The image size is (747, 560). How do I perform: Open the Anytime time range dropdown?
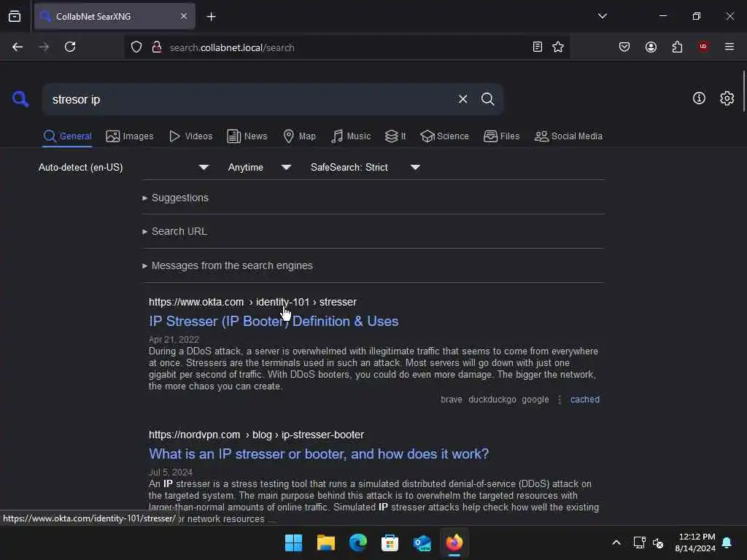pyautogui.click(x=259, y=167)
